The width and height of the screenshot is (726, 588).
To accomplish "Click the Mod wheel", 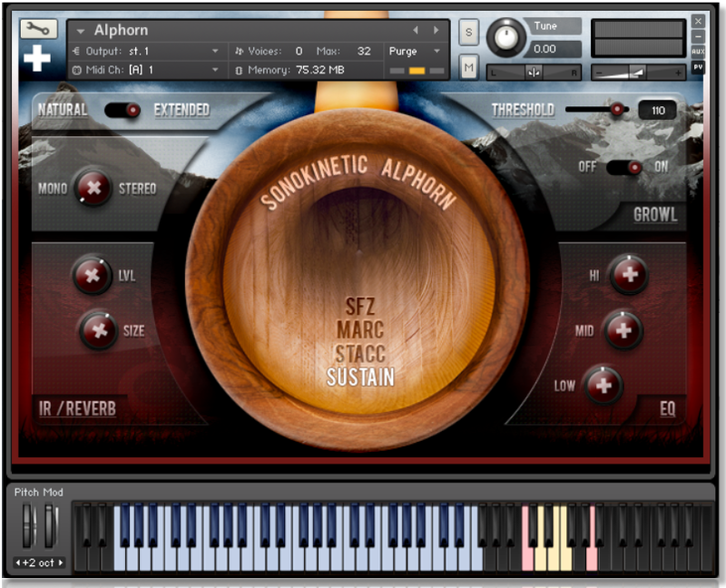I will [x=50, y=526].
